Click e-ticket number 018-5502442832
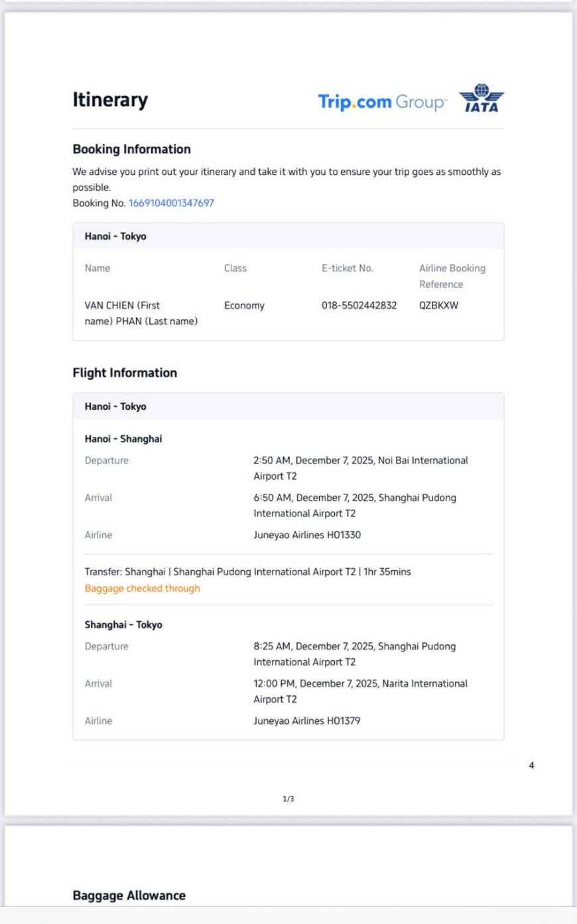Image resolution: width=577 pixels, height=924 pixels. pos(359,306)
